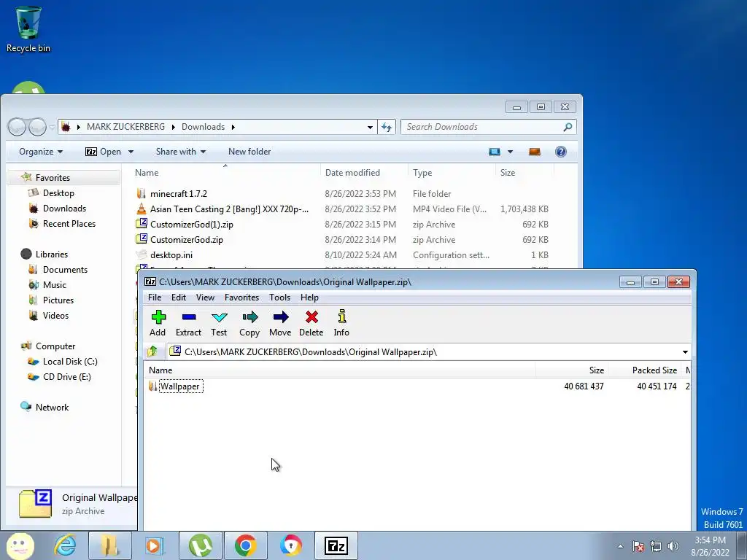The height and width of the screenshot is (560, 747).
Task: Sort 7-Zip list by Name column header
Action: [x=339, y=370]
